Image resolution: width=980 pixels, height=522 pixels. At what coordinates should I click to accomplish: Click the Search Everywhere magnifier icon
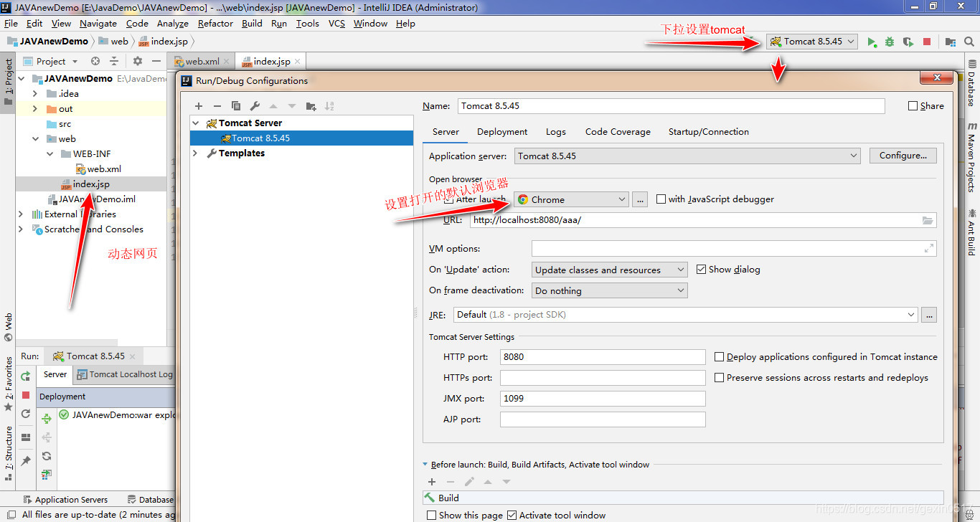pyautogui.click(x=969, y=42)
